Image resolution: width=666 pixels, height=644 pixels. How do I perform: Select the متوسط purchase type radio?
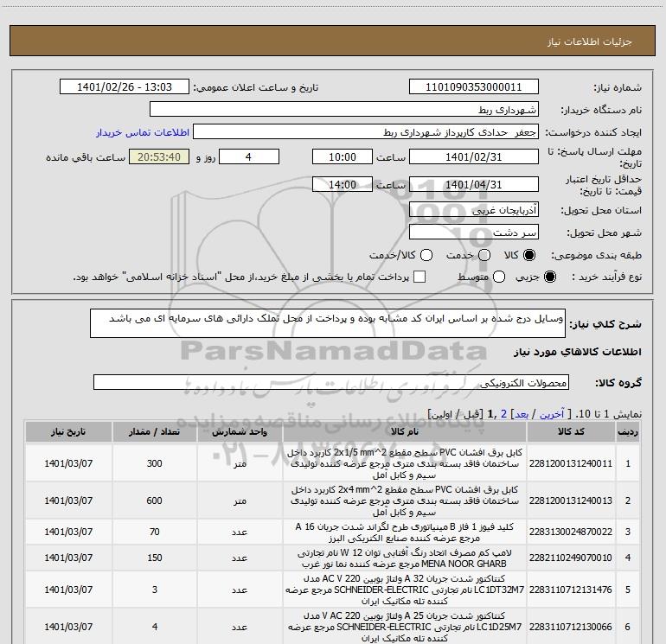pyautogui.click(x=499, y=277)
